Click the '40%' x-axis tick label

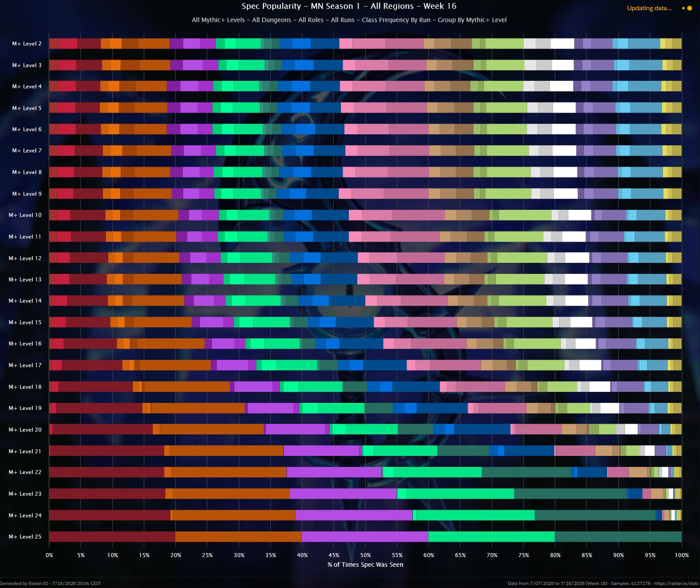(302, 555)
